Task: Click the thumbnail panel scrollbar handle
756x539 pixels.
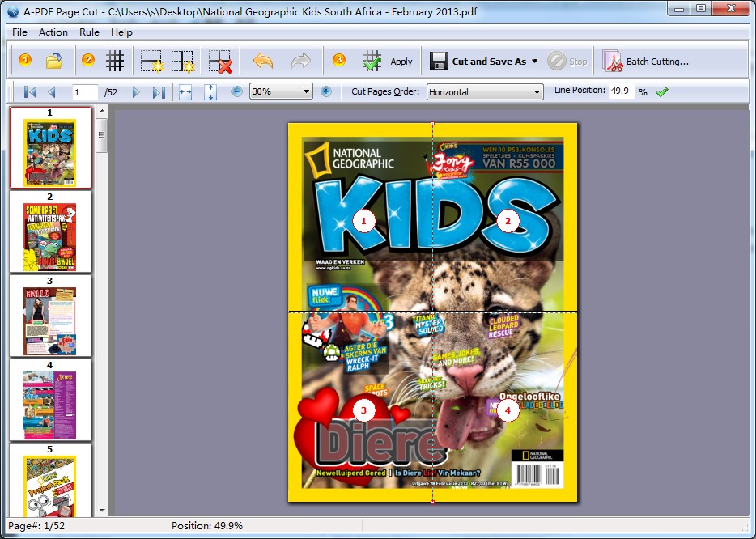Action: 102,135
